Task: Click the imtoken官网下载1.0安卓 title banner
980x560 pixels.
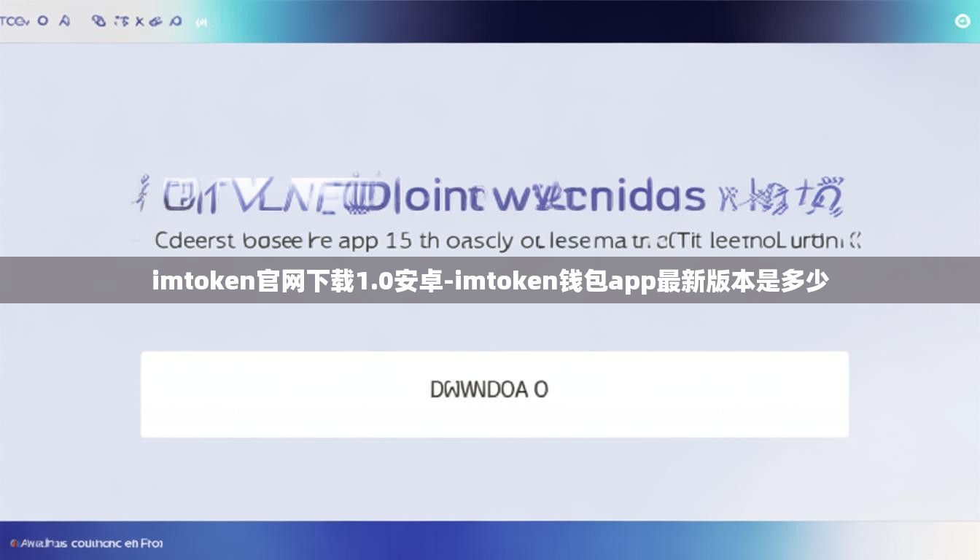Action: pos(490,280)
